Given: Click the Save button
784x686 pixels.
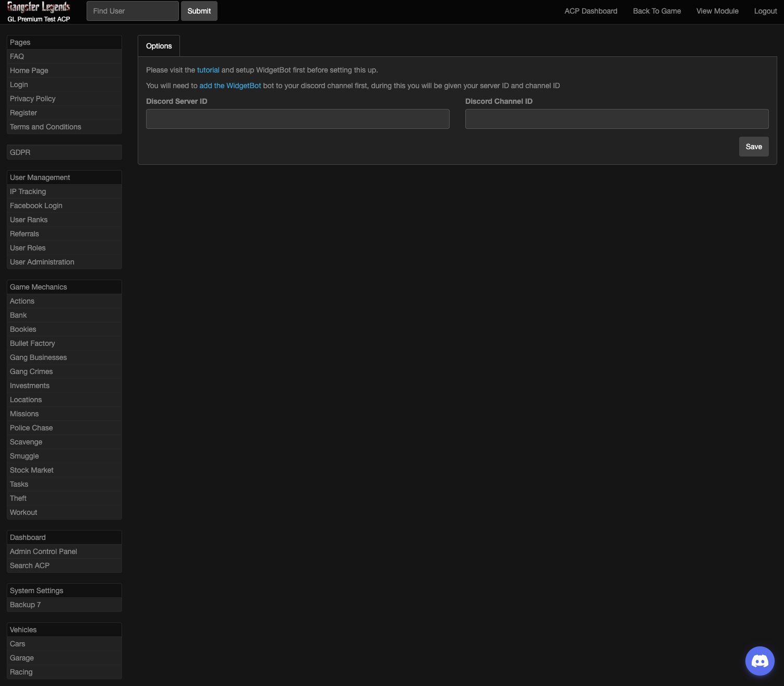Looking at the screenshot, I should [753, 147].
